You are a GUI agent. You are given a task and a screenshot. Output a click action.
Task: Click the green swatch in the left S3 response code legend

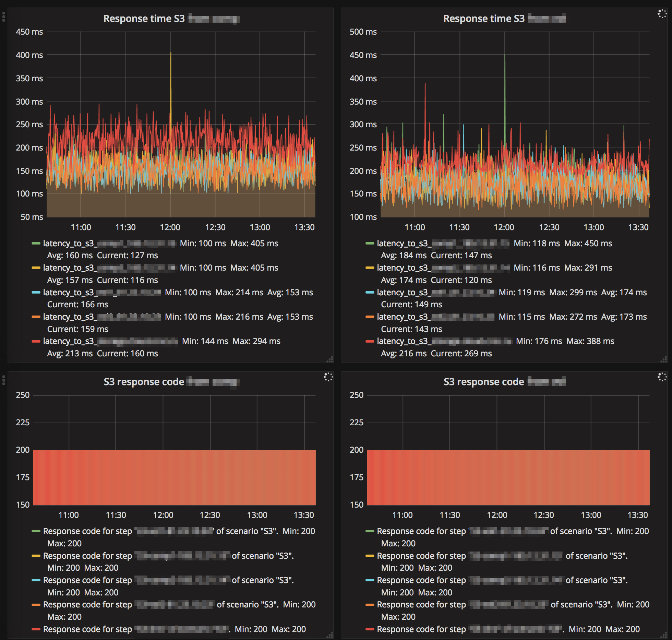(x=36, y=531)
